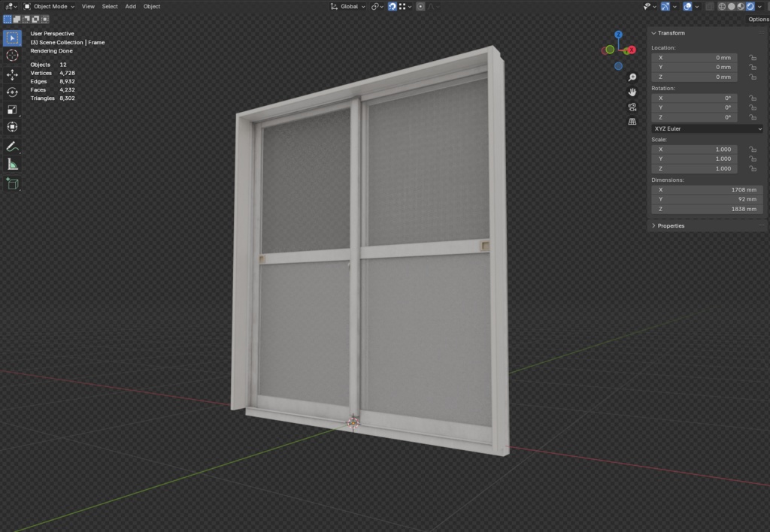Screen dimensions: 770x532
Task: Select the Add Cube tool
Action: (x=12, y=184)
